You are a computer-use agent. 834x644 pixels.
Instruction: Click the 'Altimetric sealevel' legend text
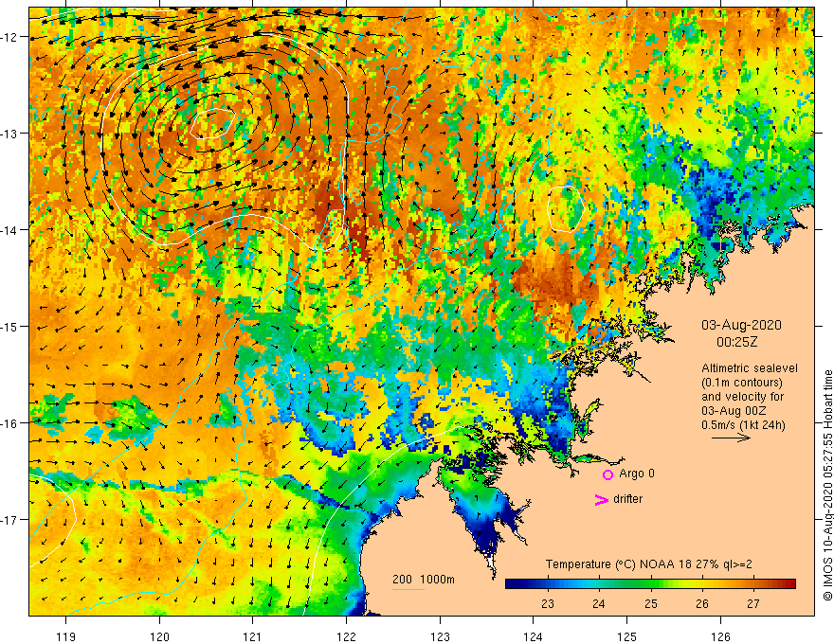click(749, 368)
